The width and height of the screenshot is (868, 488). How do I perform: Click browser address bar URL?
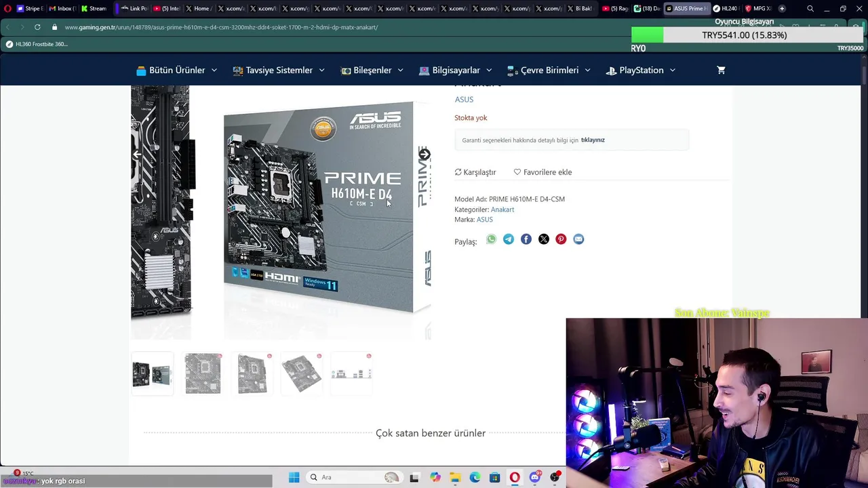[221, 27]
